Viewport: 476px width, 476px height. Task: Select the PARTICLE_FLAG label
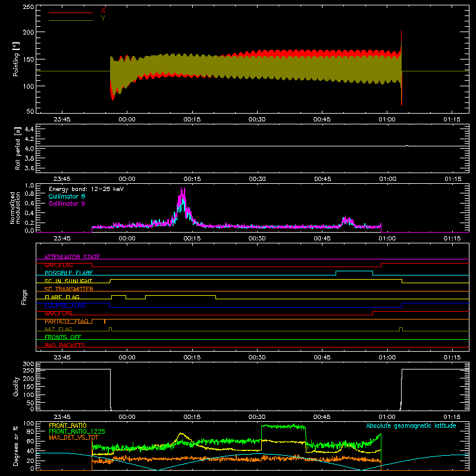point(67,321)
